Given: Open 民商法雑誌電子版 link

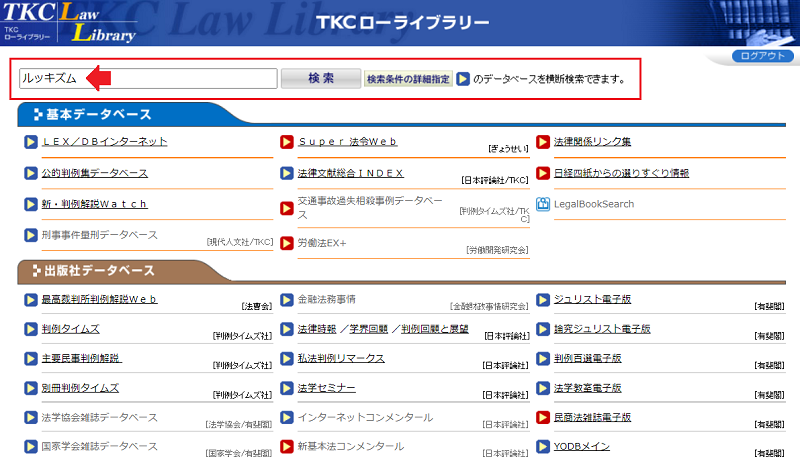Looking at the screenshot, I should pyautogui.click(x=592, y=417).
